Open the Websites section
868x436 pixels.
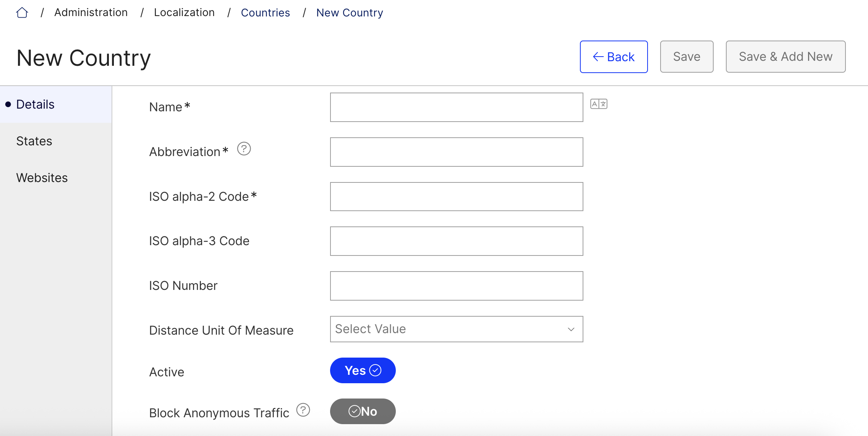42,177
